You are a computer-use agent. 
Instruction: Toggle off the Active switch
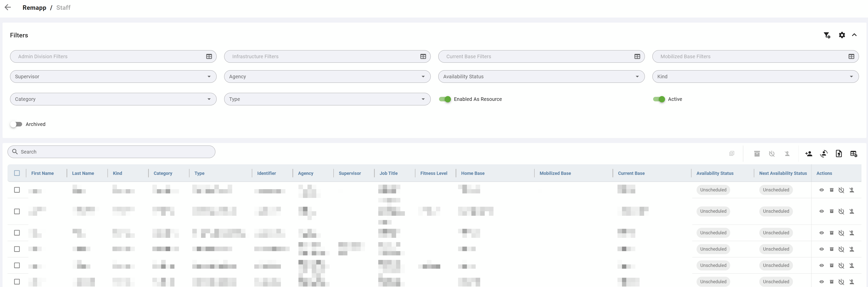pyautogui.click(x=659, y=99)
